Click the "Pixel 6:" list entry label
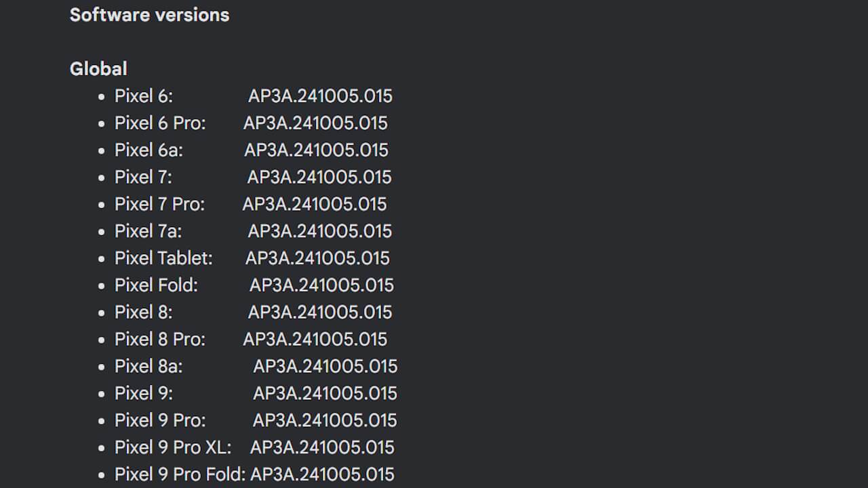This screenshot has height=488, width=868. (144, 96)
